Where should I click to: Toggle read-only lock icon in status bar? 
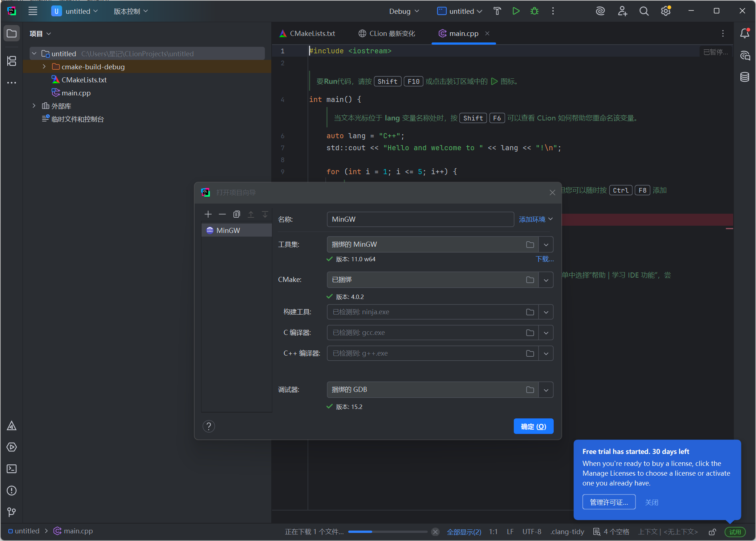[712, 532]
